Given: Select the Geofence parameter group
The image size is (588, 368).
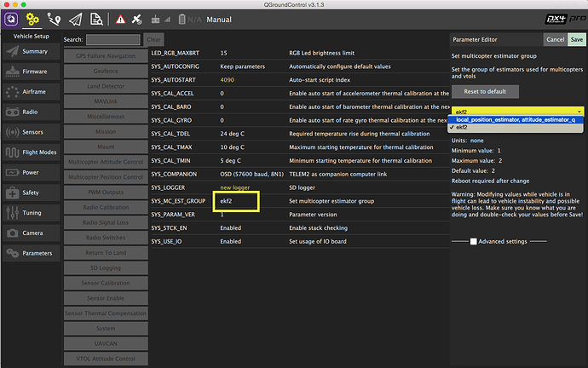Looking at the screenshot, I should (106, 72).
